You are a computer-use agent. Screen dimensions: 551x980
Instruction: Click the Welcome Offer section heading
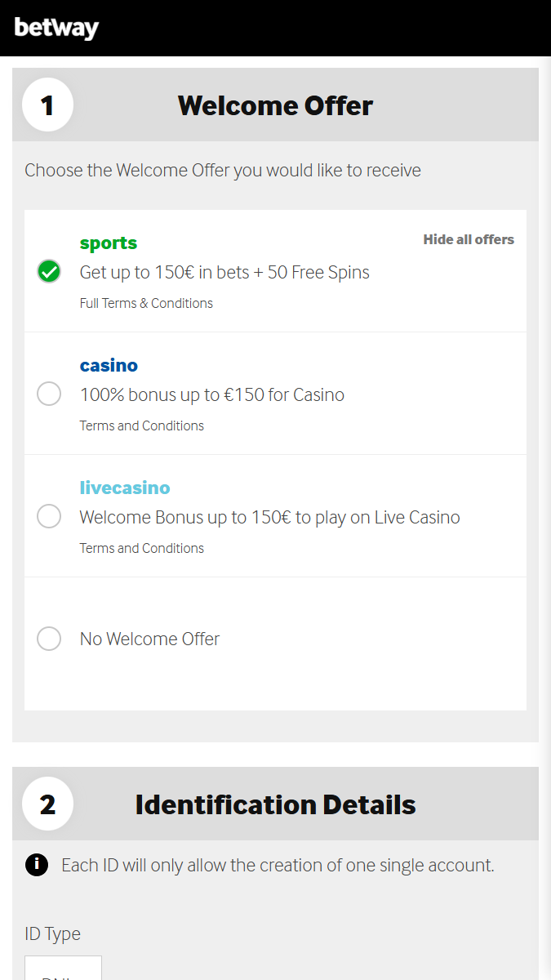point(275,105)
